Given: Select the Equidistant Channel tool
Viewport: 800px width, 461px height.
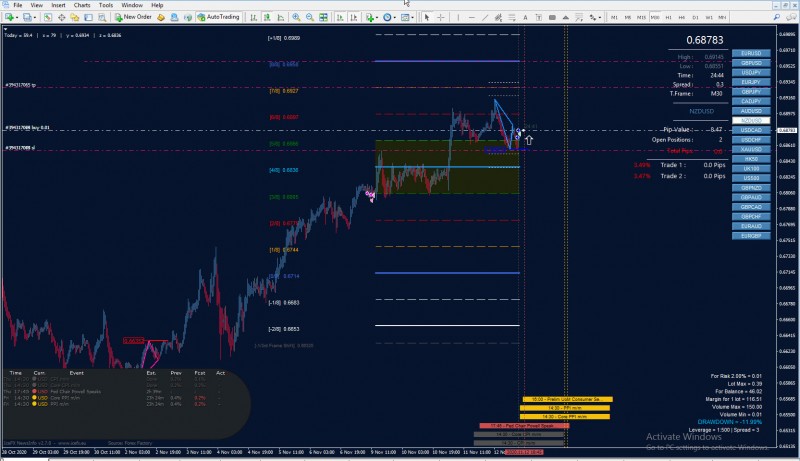Looking at the screenshot, I should pyautogui.click(x=498, y=17).
